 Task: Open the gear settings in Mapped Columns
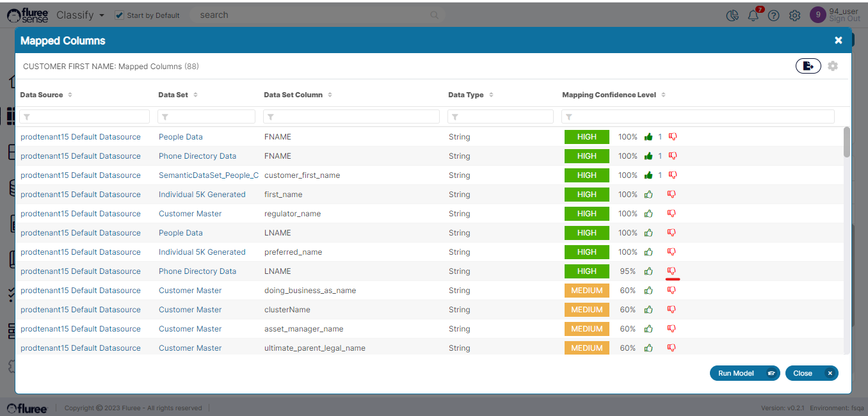tap(833, 66)
